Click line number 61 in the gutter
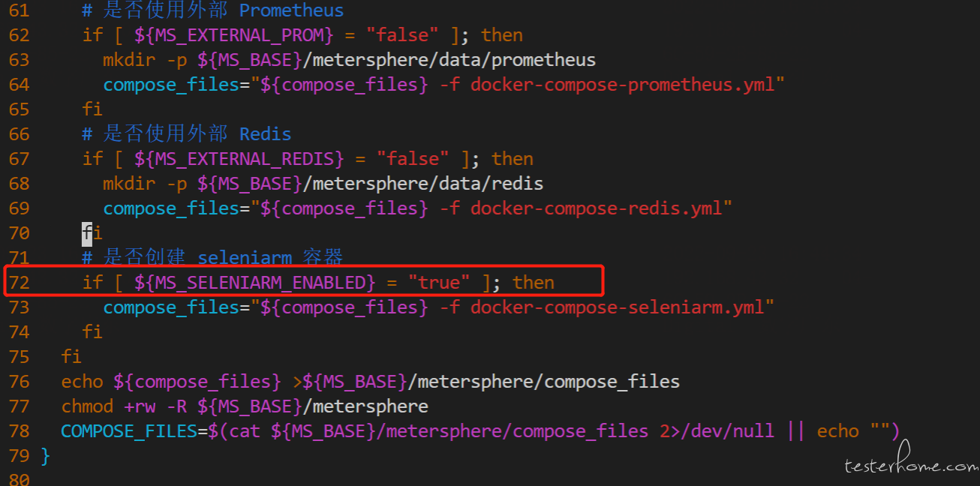 click(19, 10)
